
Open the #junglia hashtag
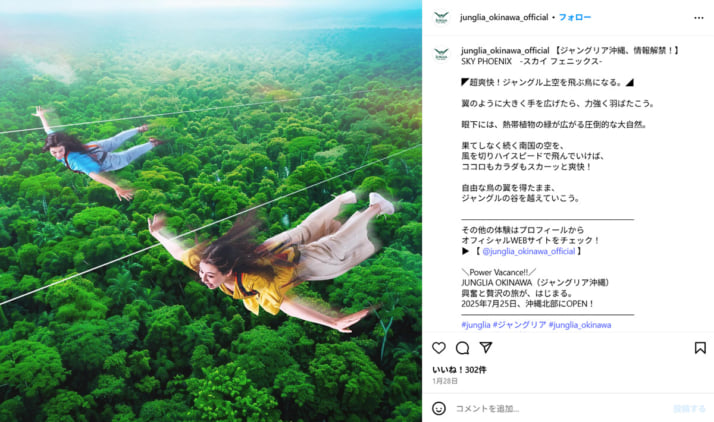point(476,325)
